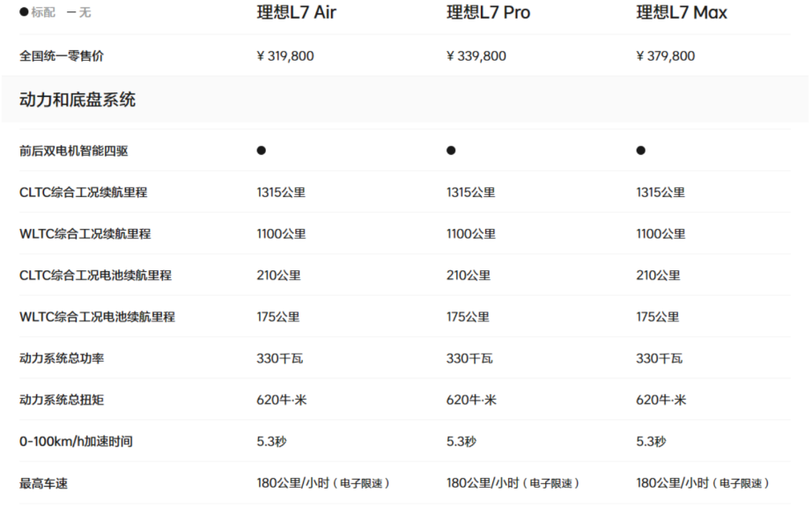The height and width of the screenshot is (507, 812).
Task: Click the 0-100km/h加速时间 row label
Action: click(x=76, y=441)
